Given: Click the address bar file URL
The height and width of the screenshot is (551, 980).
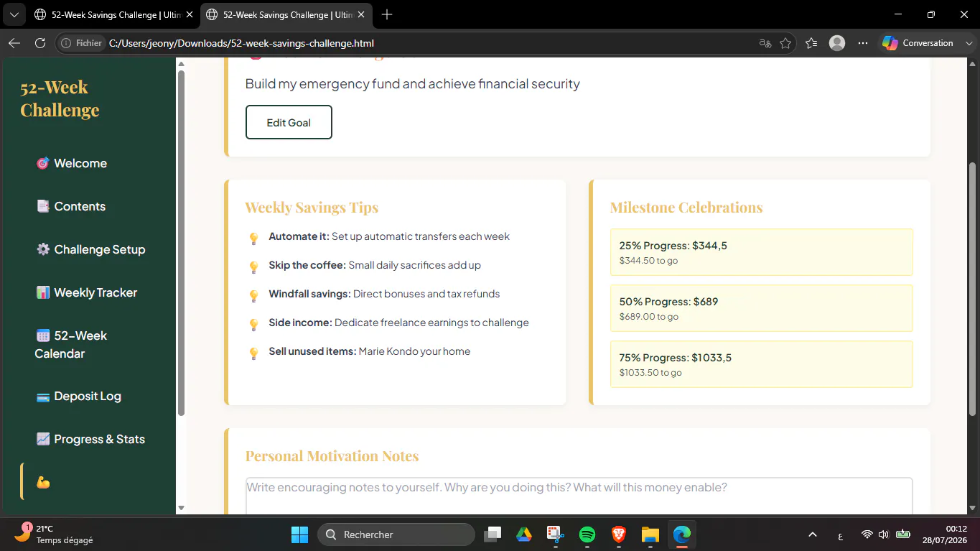Looking at the screenshot, I should pos(241,43).
